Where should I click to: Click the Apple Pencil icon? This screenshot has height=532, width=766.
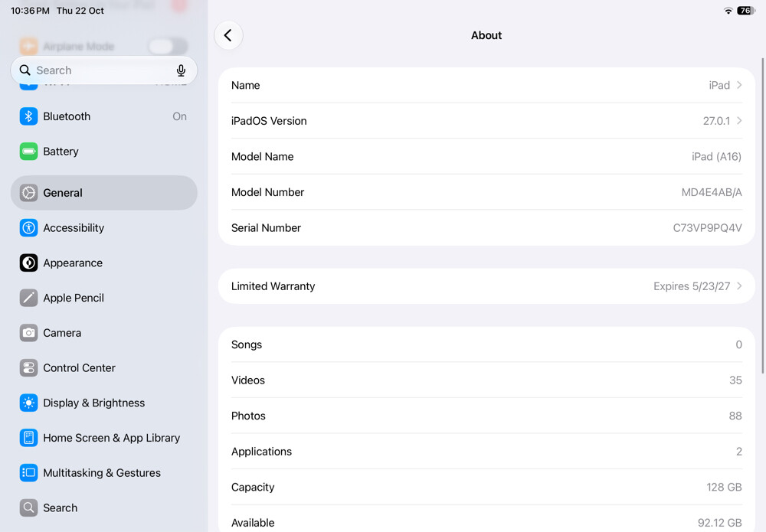29,298
